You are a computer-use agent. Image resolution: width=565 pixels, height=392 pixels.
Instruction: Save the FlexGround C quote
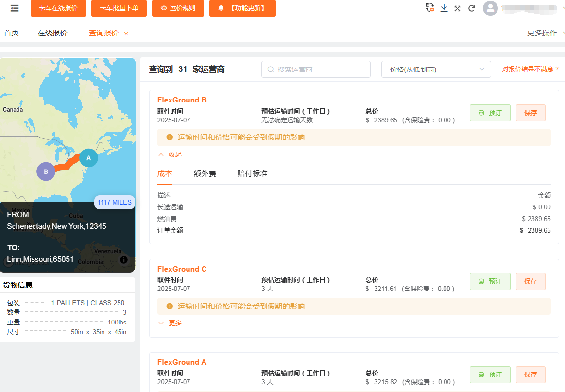(x=531, y=281)
